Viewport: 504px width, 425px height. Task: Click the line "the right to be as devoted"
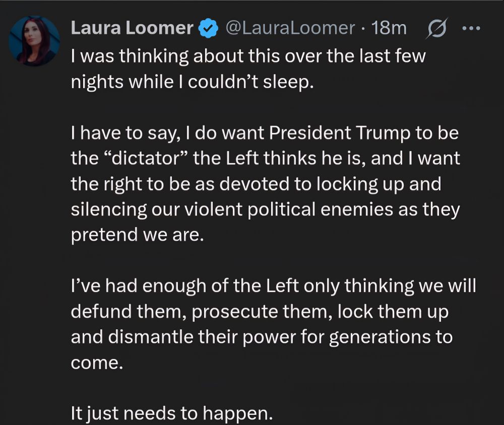point(256,184)
